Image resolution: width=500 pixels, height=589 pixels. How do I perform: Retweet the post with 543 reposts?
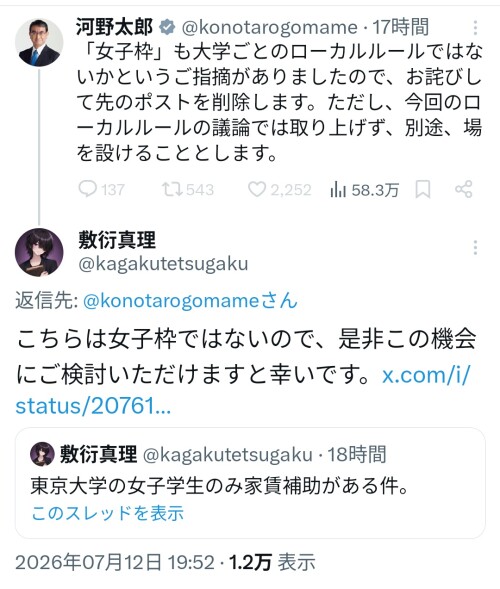[x=172, y=189]
